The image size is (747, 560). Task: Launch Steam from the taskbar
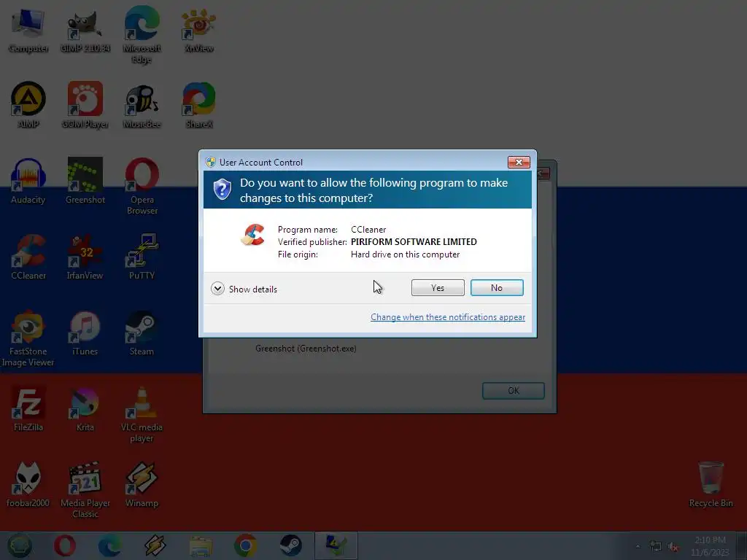tap(290, 545)
